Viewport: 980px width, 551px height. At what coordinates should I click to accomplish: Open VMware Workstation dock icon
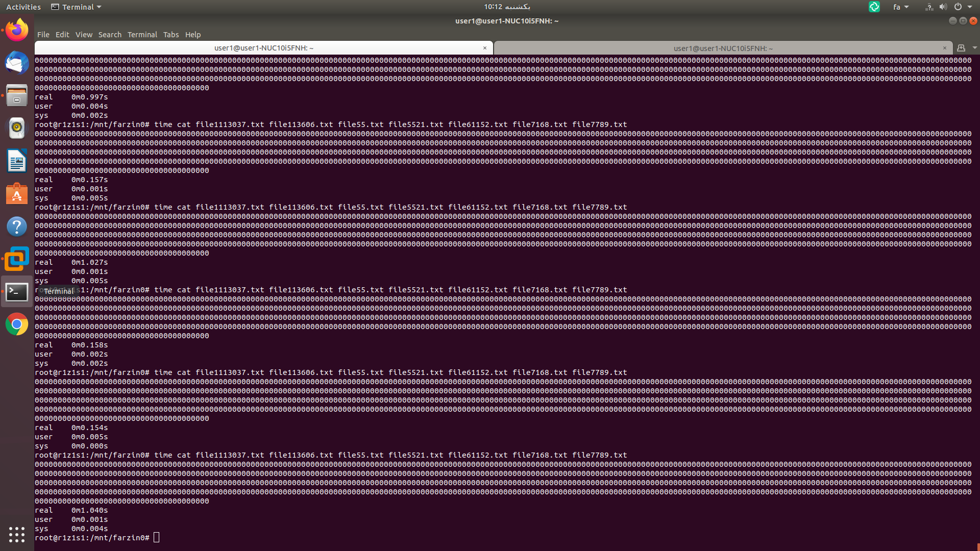click(x=17, y=259)
